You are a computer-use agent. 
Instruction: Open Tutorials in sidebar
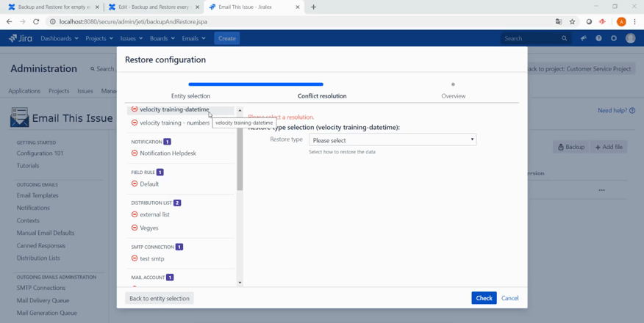pos(28,166)
